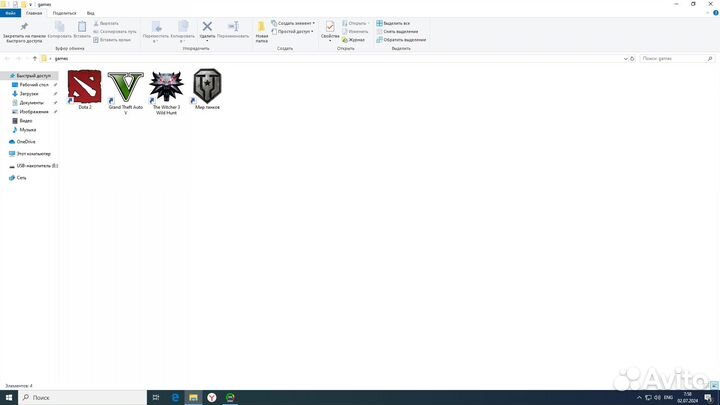Click the games folder search field
The height and width of the screenshot is (405, 720).
point(678,58)
